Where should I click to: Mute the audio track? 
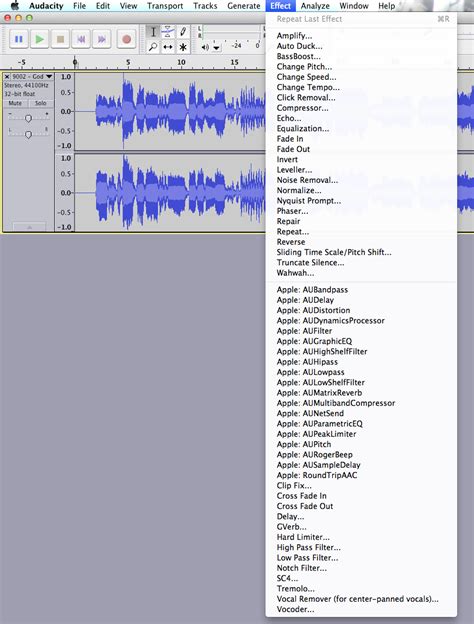[15, 103]
